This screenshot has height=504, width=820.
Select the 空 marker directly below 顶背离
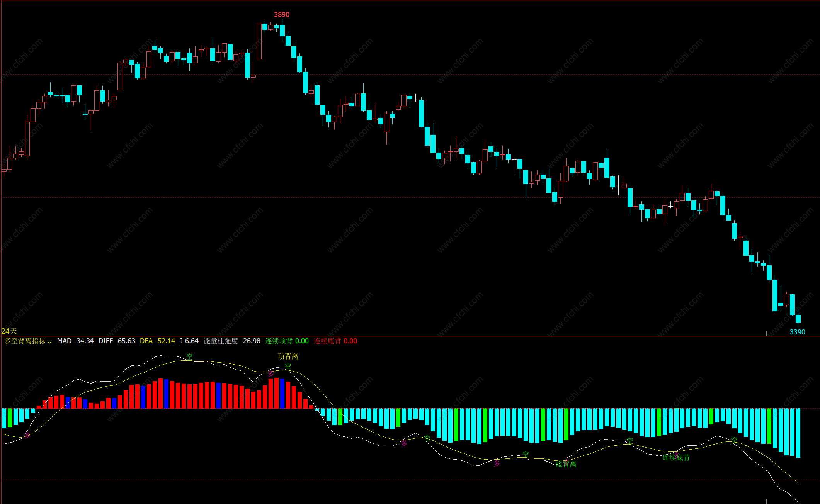coord(288,366)
